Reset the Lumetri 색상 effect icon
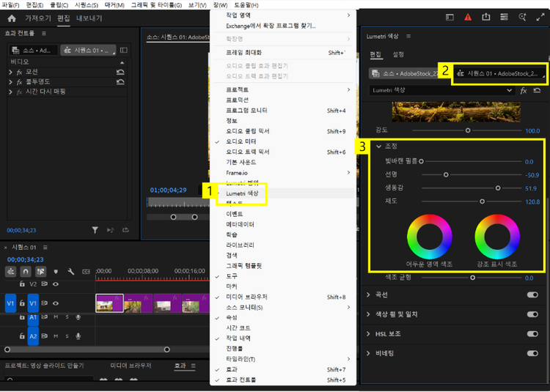 coord(537,90)
